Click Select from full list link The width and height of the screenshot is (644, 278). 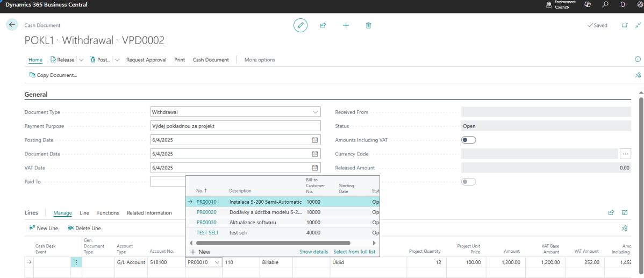[x=354, y=252]
